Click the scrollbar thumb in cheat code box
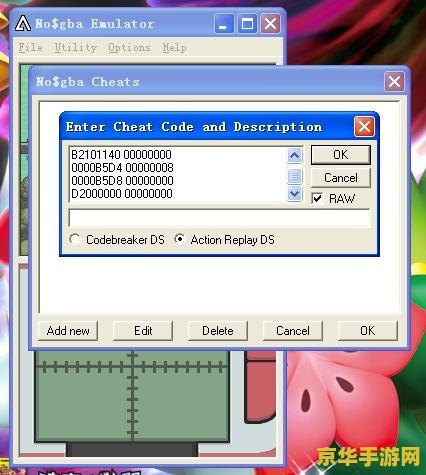Image resolution: width=426 pixels, height=475 pixels. [295, 176]
